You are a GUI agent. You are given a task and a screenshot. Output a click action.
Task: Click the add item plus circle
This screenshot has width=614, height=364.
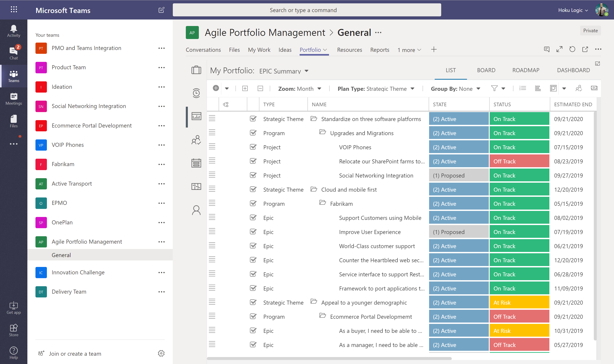tap(216, 88)
